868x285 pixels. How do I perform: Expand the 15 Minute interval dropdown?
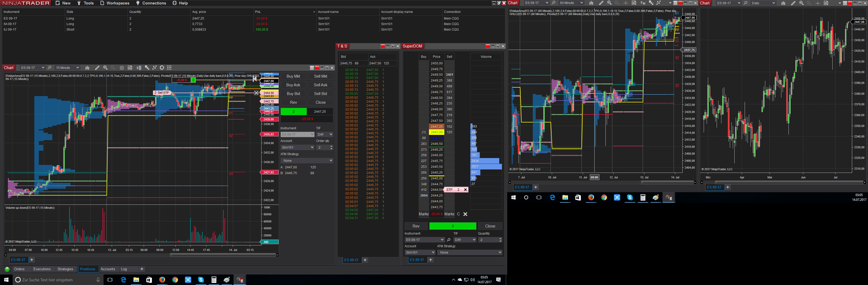pyautogui.click(x=77, y=68)
